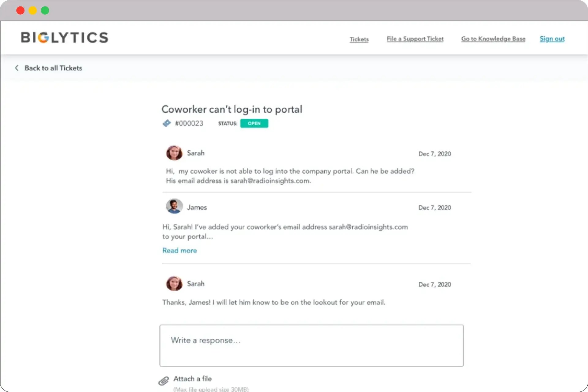The image size is (588, 392).
Task: Click the ticket tag icon beside #000023
Action: pos(167,123)
